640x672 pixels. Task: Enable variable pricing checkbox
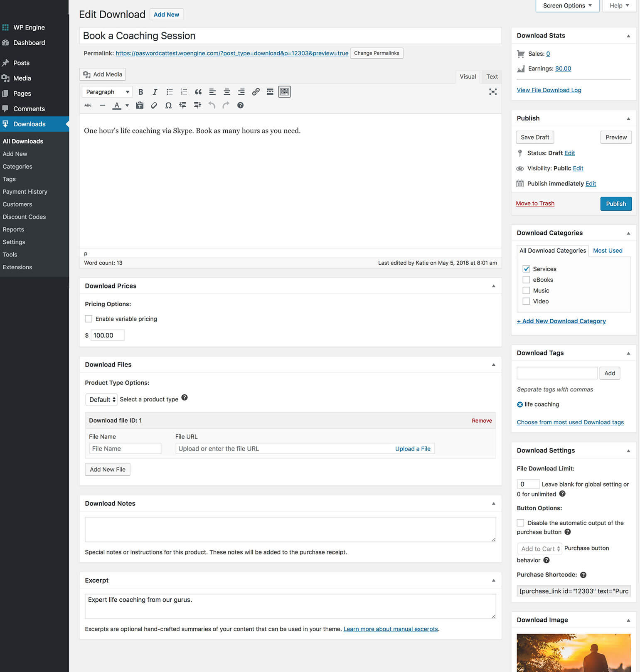pos(89,319)
